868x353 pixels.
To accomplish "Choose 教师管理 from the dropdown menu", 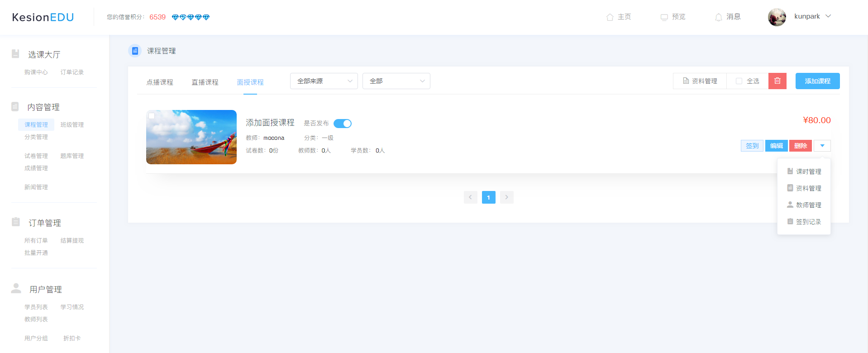I will click(x=804, y=205).
